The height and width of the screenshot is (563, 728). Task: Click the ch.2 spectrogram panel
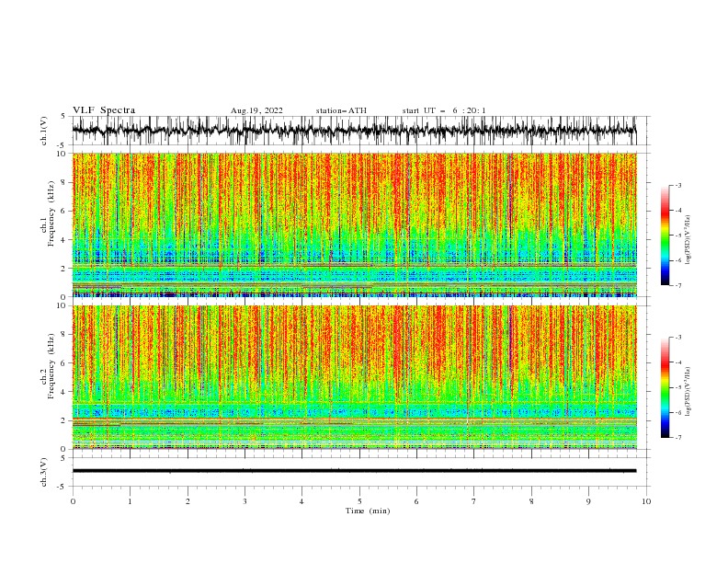[354, 377]
